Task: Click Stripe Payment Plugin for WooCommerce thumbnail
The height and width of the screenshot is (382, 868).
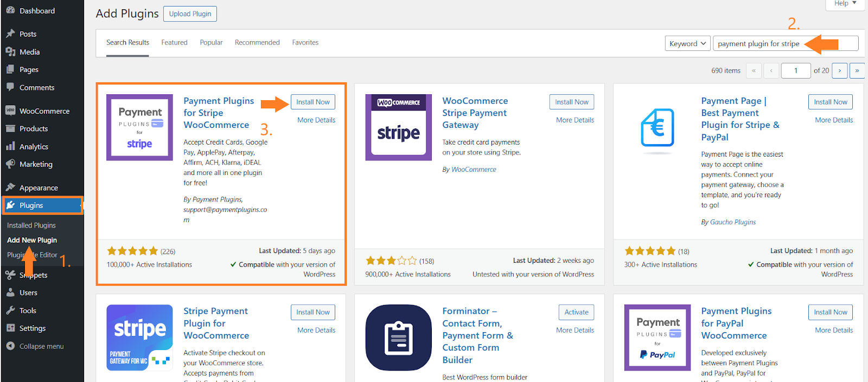Action: pyautogui.click(x=139, y=338)
